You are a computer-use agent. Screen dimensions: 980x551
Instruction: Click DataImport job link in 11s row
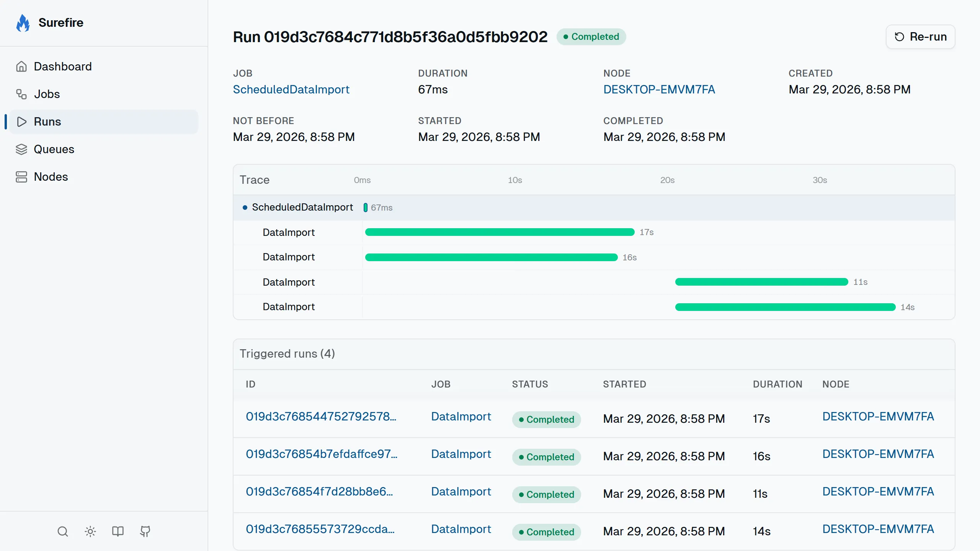point(461,492)
